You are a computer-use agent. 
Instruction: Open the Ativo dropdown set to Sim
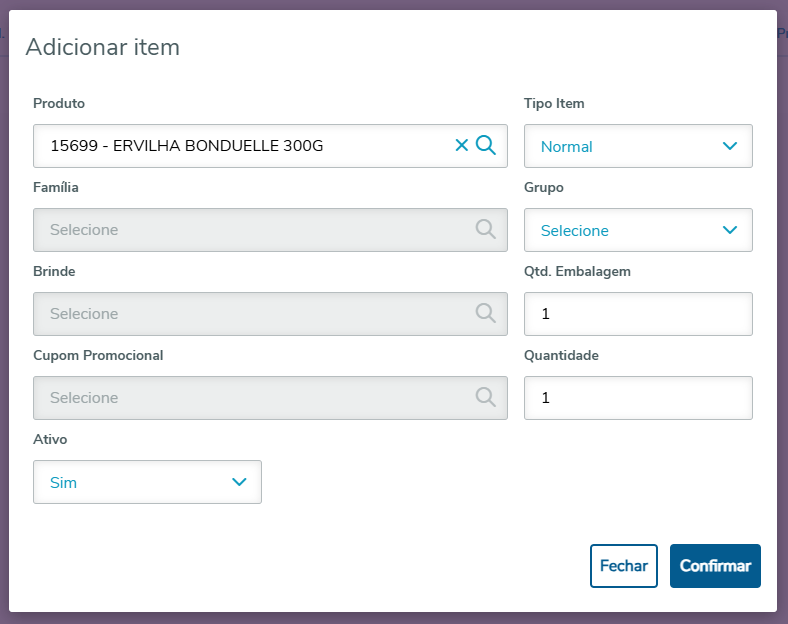point(147,482)
